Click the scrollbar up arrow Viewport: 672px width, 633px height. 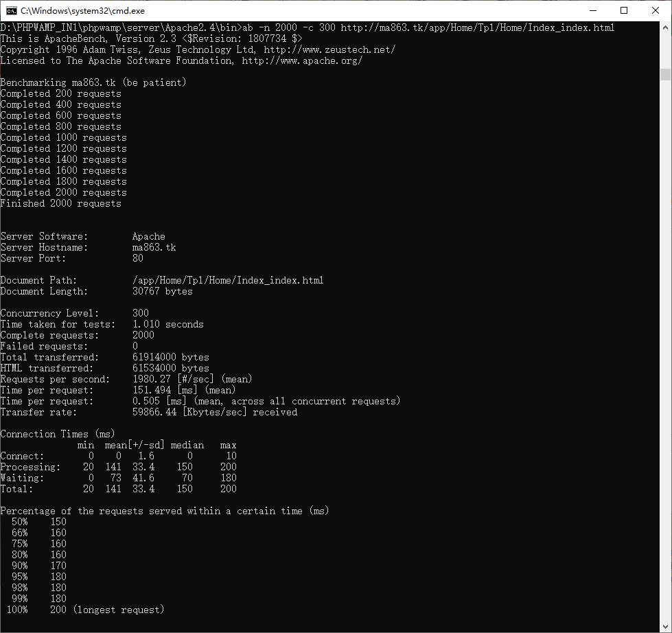(665, 27)
